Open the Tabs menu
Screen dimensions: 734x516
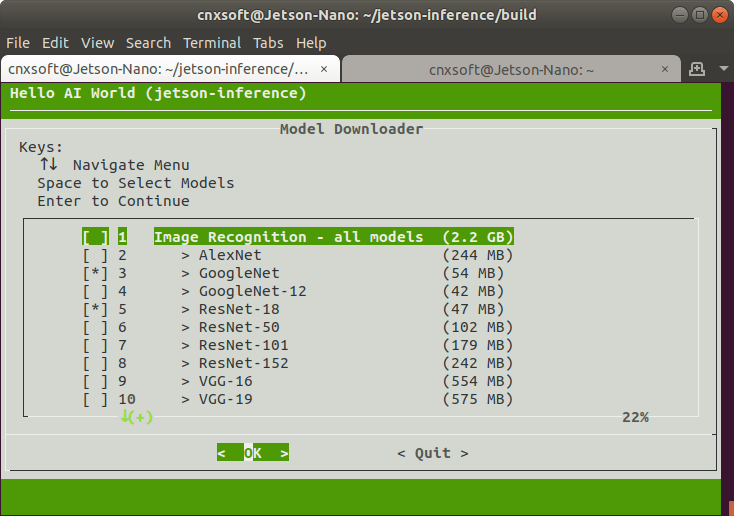coord(268,43)
